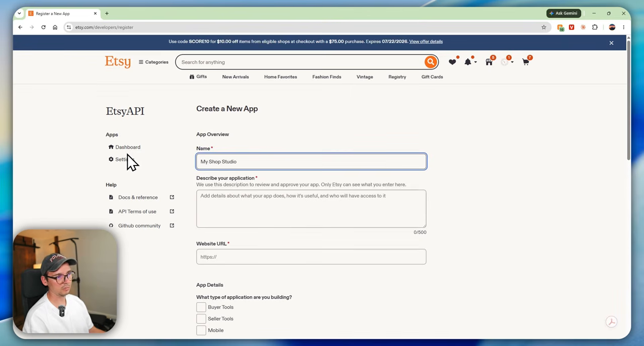Open Fashion Finds
This screenshot has height=346, width=644.
(x=327, y=77)
